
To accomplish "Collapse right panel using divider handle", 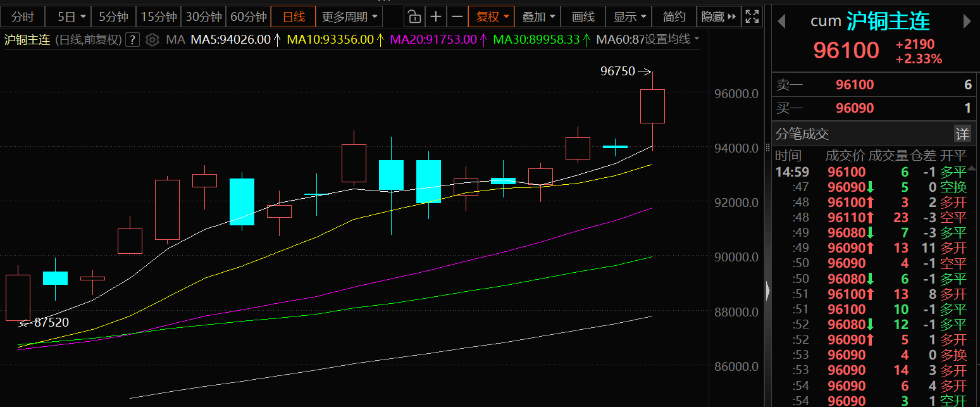I will pyautogui.click(x=768, y=291).
